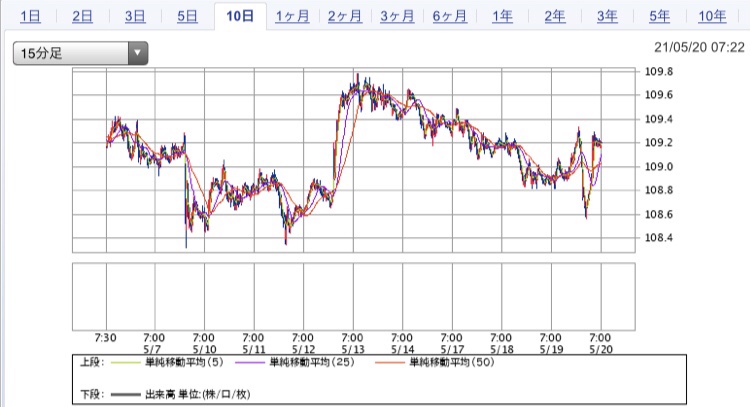Click the 5/14 date axis label

[402, 350]
